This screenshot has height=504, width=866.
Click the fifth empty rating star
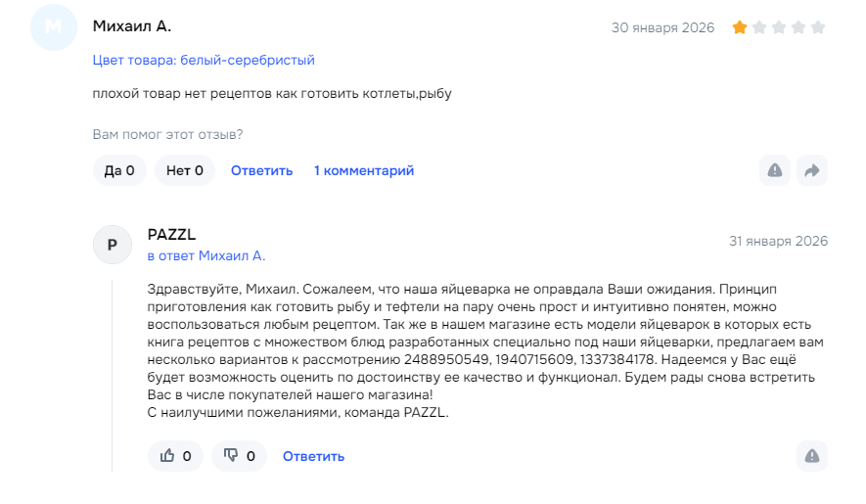click(x=818, y=27)
